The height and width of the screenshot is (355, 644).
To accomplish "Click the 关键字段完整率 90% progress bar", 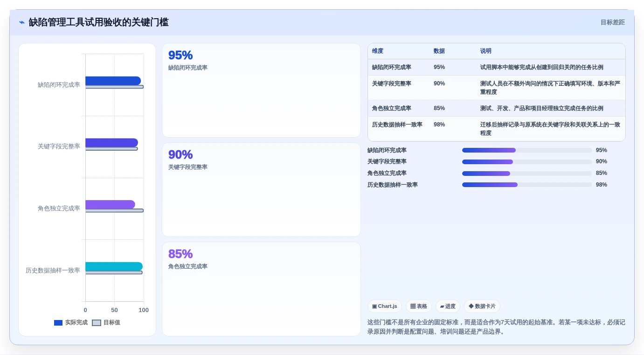I will tap(527, 161).
